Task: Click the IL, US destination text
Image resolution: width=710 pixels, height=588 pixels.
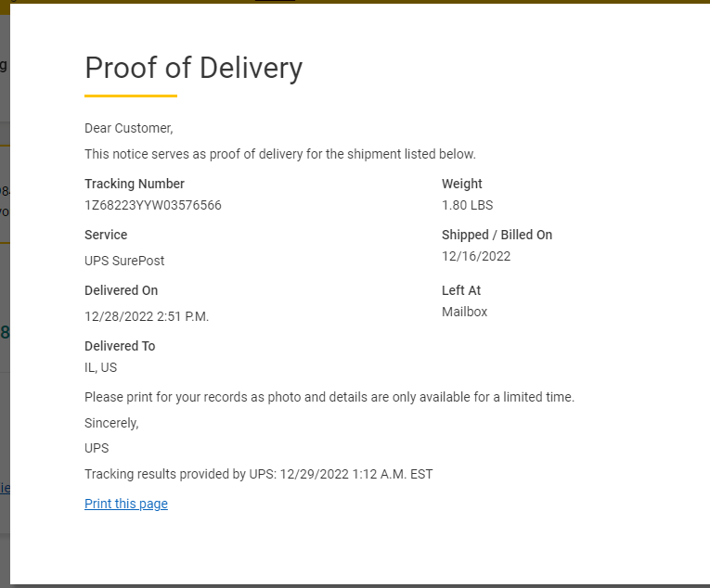Action: 101,367
